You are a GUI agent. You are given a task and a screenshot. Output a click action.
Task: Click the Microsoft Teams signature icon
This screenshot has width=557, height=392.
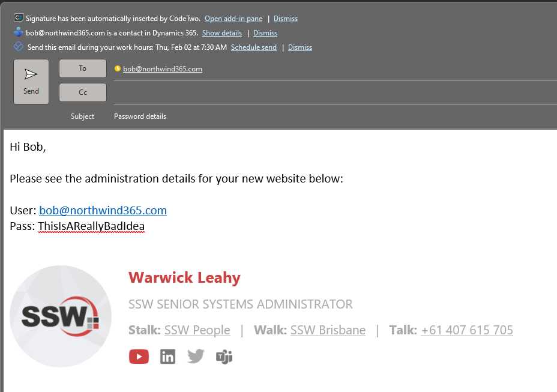[x=224, y=357]
